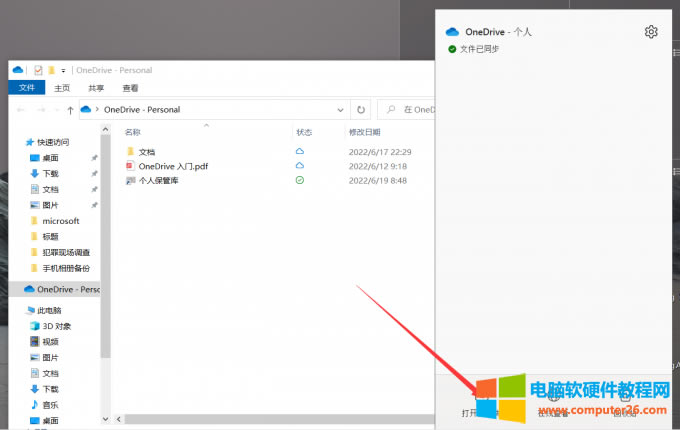Viewport: 680px width, 430px height.
Task: Sort by 修改日期 column header
Action: point(364,132)
